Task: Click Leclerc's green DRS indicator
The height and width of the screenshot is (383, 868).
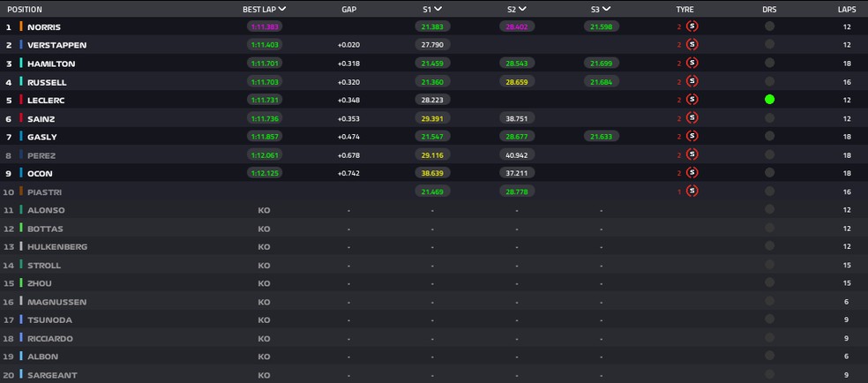Action: pyautogui.click(x=770, y=100)
